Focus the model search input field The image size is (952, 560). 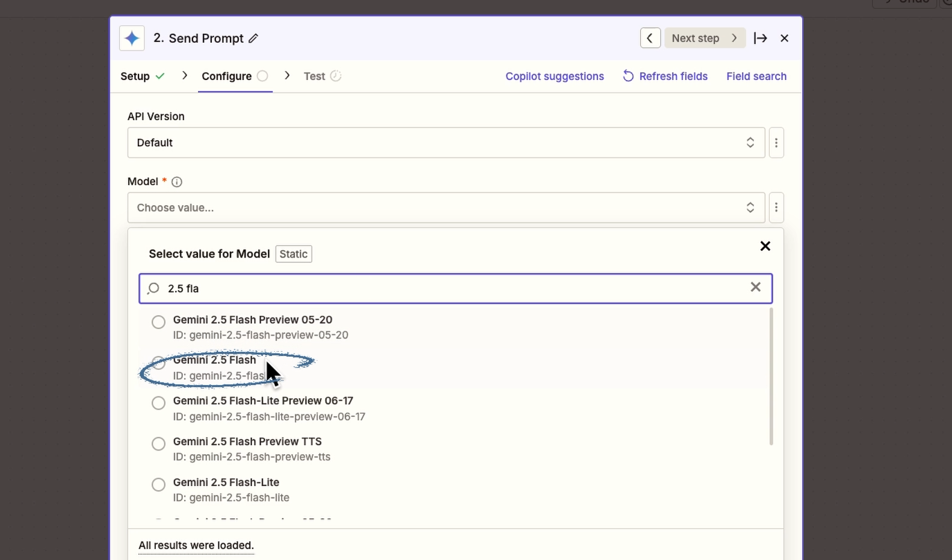click(x=456, y=288)
